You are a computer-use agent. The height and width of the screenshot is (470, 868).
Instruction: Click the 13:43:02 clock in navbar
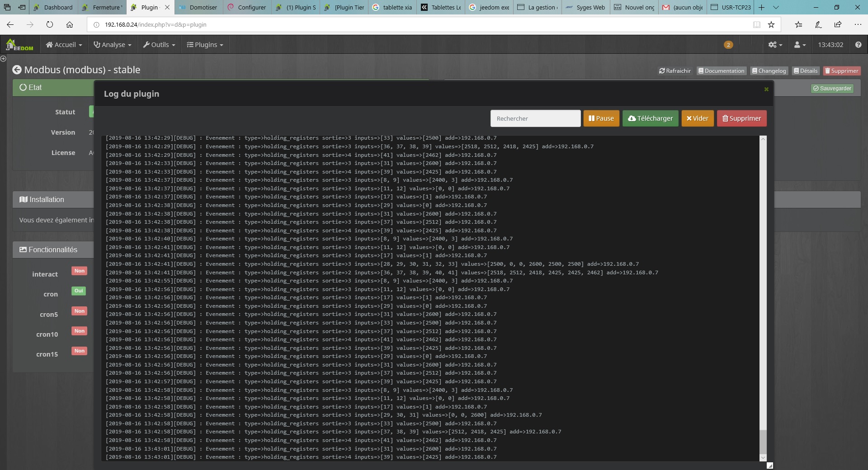(x=830, y=45)
